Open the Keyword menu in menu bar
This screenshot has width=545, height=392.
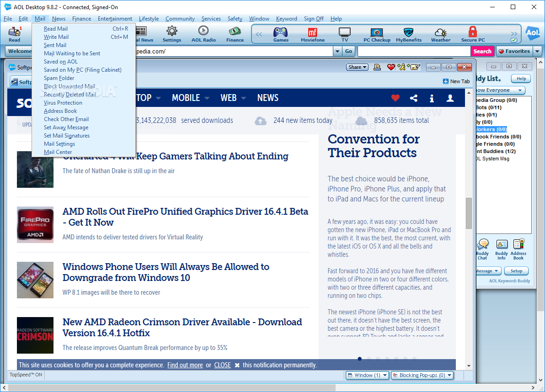[x=286, y=19]
